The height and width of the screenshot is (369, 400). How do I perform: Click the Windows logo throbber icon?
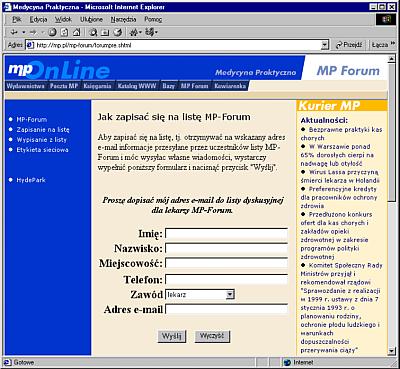[386, 19]
